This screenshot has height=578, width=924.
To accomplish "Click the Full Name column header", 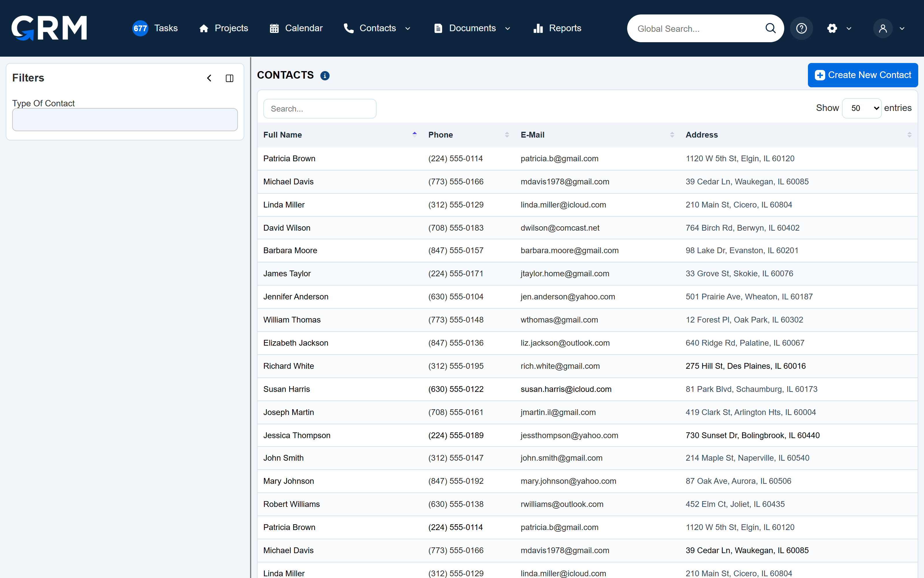I will [283, 135].
